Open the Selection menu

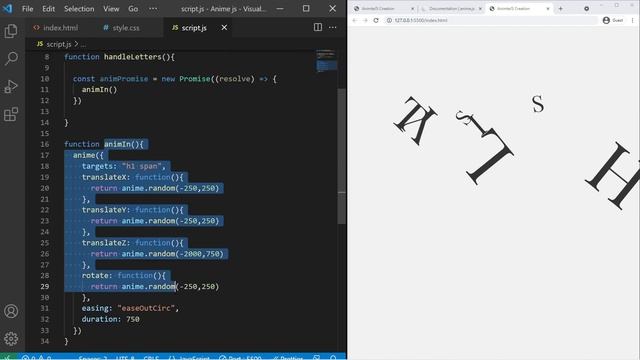[79, 9]
